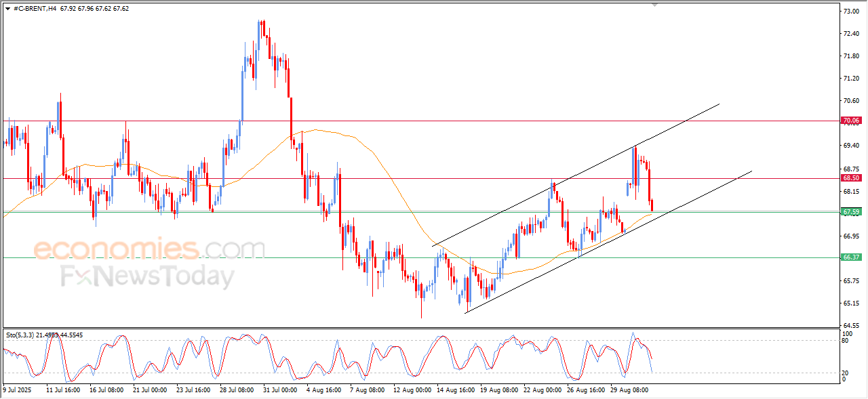Click the 11 Jul 16:00 time label
The width and height of the screenshot is (868, 399).
(x=63, y=390)
